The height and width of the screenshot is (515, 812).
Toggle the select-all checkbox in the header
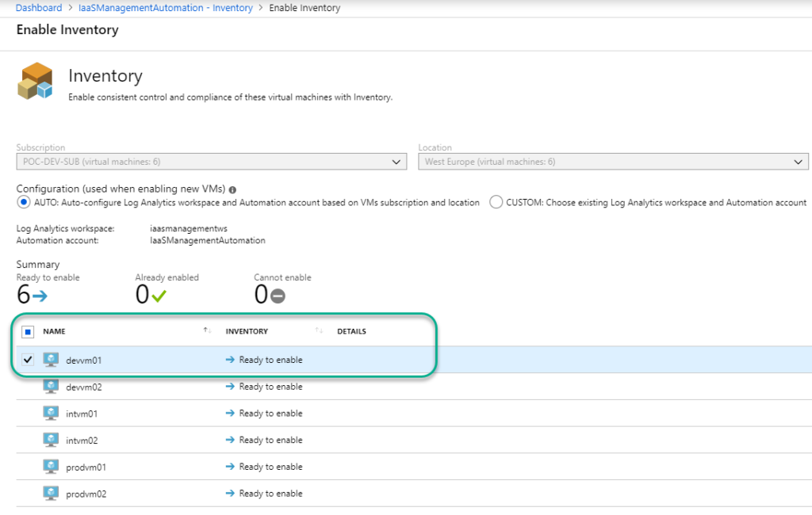pyautogui.click(x=28, y=332)
